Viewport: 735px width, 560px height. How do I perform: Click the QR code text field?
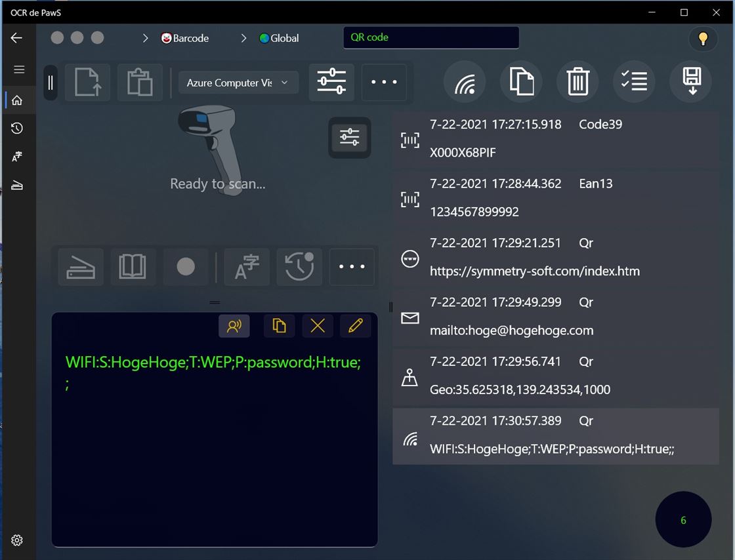point(430,37)
